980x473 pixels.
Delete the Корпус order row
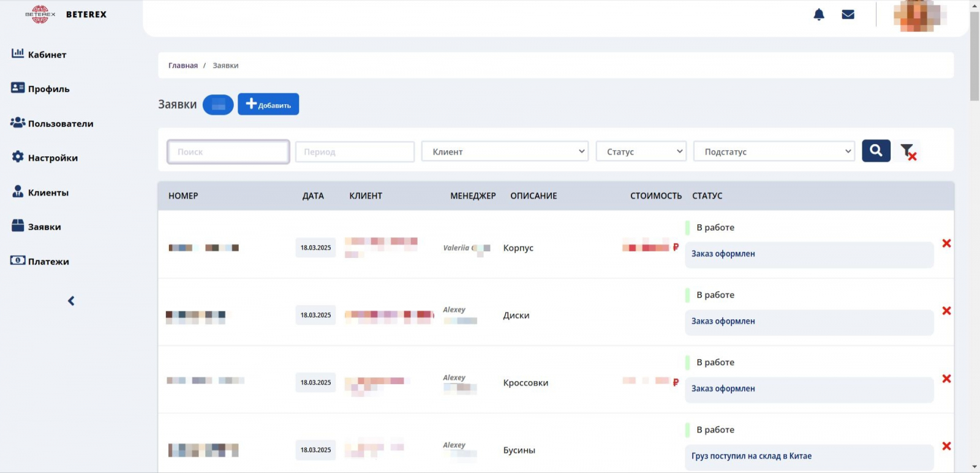point(946,244)
